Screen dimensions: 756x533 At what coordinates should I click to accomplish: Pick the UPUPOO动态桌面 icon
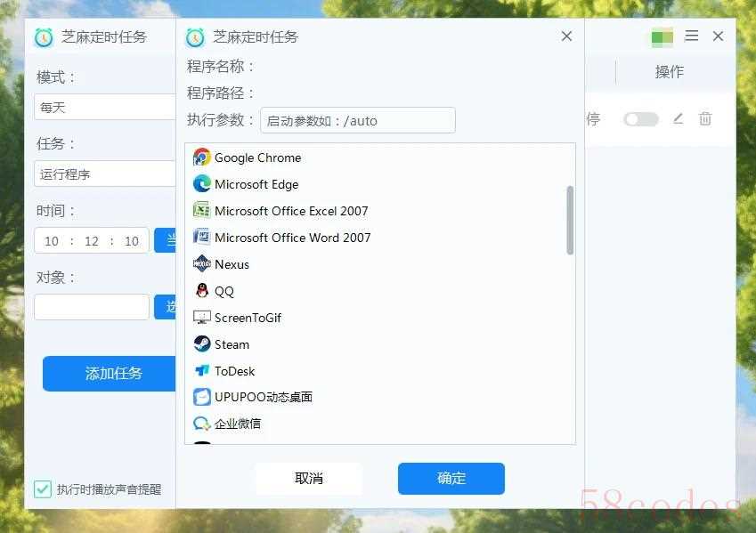[201, 397]
